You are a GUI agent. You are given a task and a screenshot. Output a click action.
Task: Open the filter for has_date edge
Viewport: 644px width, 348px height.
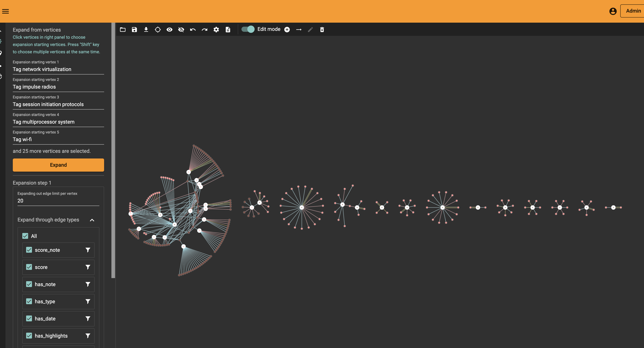(88, 318)
